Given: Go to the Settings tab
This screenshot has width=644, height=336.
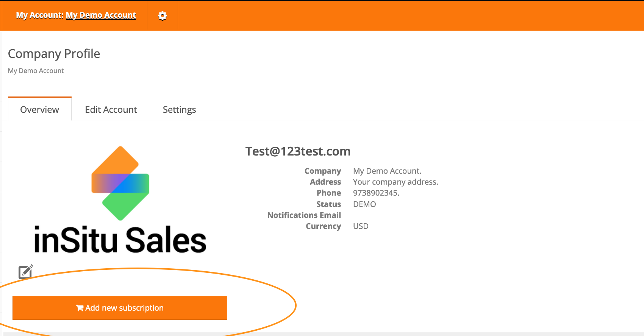Looking at the screenshot, I should (179, 110).
